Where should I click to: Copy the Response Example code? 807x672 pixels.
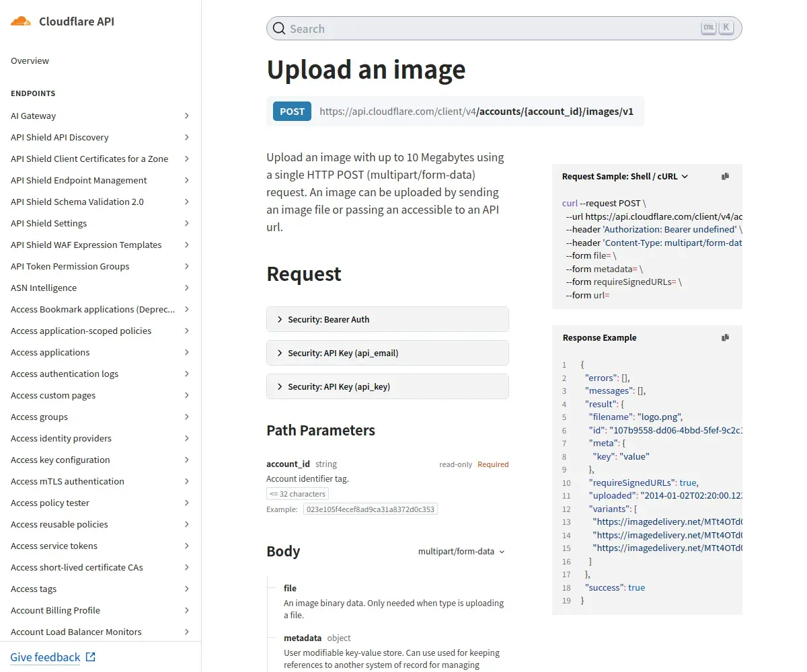(725, 337)
